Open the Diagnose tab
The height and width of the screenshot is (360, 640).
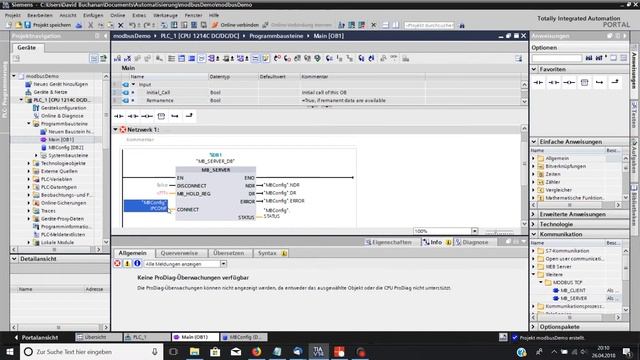[x=472, y=242]
